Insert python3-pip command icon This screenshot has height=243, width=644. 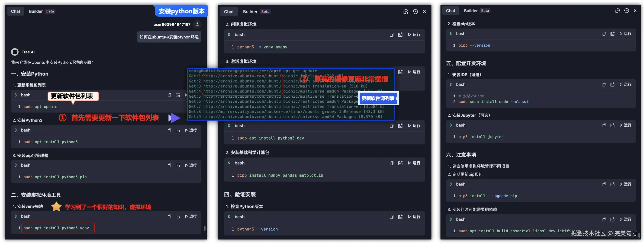(x=178, y=166)
